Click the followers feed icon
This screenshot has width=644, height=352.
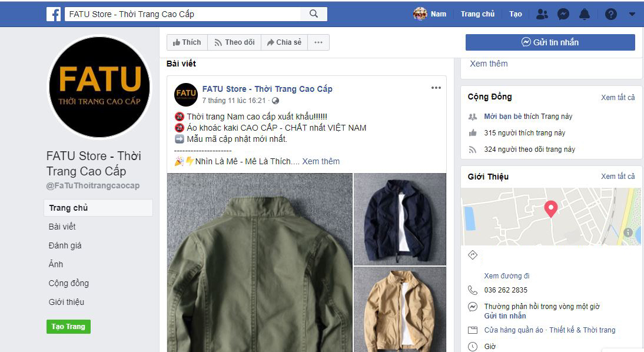473,150
